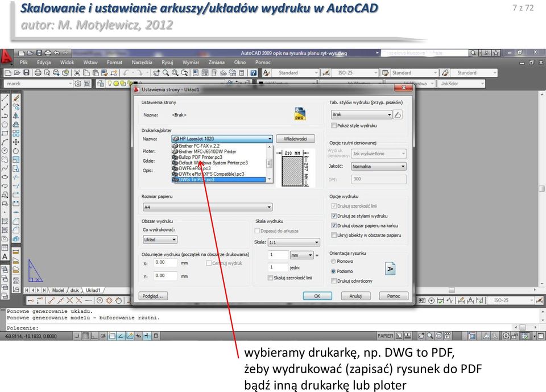
Task: Select the Move modify tool
Action: 16,142
